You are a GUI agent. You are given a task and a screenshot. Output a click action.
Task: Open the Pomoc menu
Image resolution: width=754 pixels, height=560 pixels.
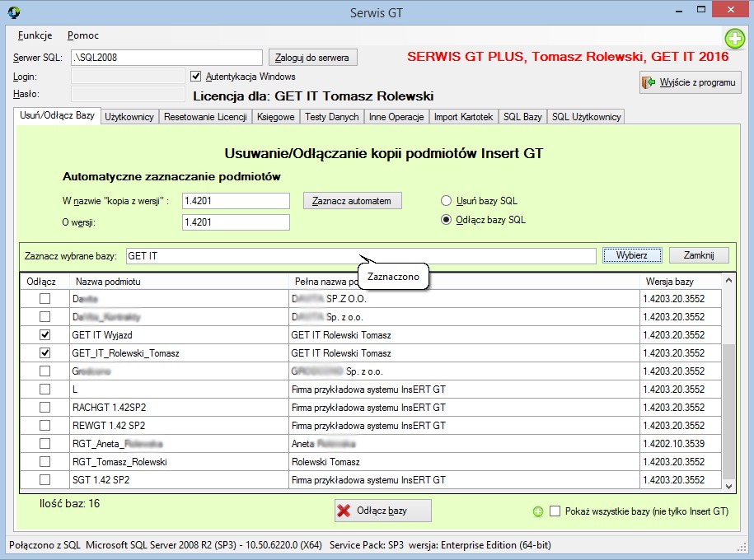(82, 35)
